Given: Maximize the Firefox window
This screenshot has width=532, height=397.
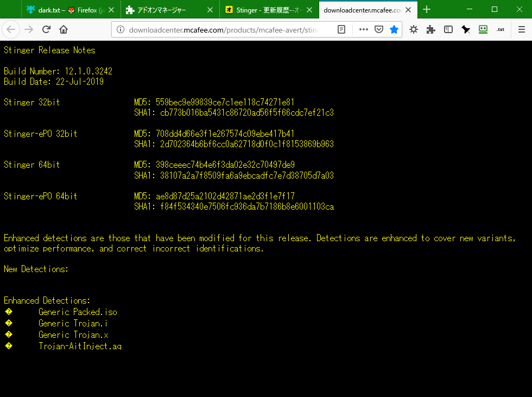Looking at the screenshot, I should coord(495,9).
